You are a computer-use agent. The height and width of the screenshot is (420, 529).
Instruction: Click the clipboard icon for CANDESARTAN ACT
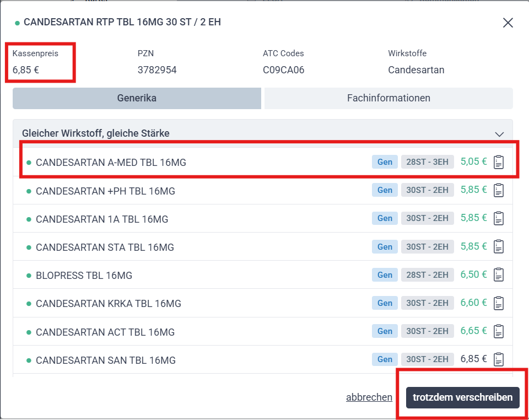pyautogui.click(x=499, y=331)
